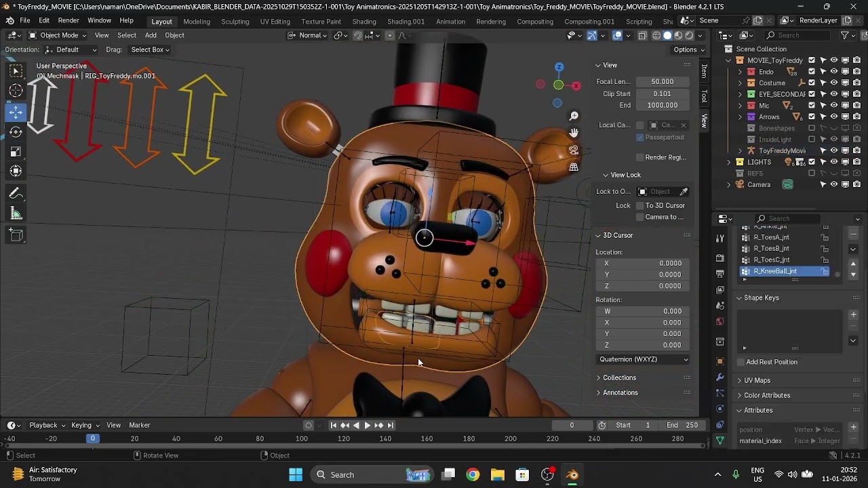
Task: Toggle proportional editing icon
Action: (389, 35)
